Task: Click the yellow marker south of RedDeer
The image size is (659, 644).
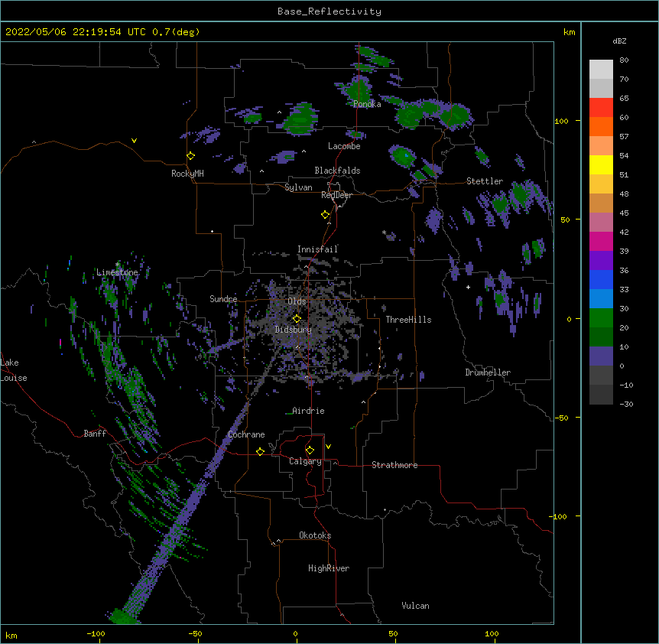Action: pos(326,215)
